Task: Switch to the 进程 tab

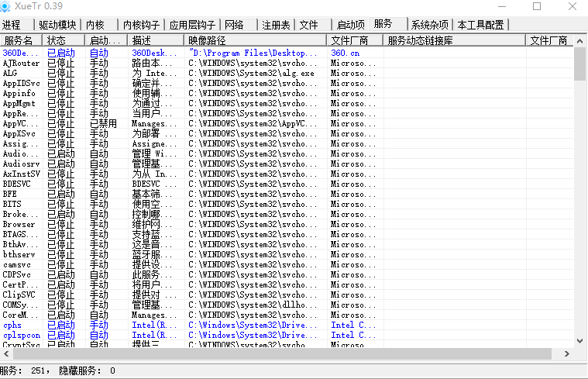Action: click(x=12, y=25)
